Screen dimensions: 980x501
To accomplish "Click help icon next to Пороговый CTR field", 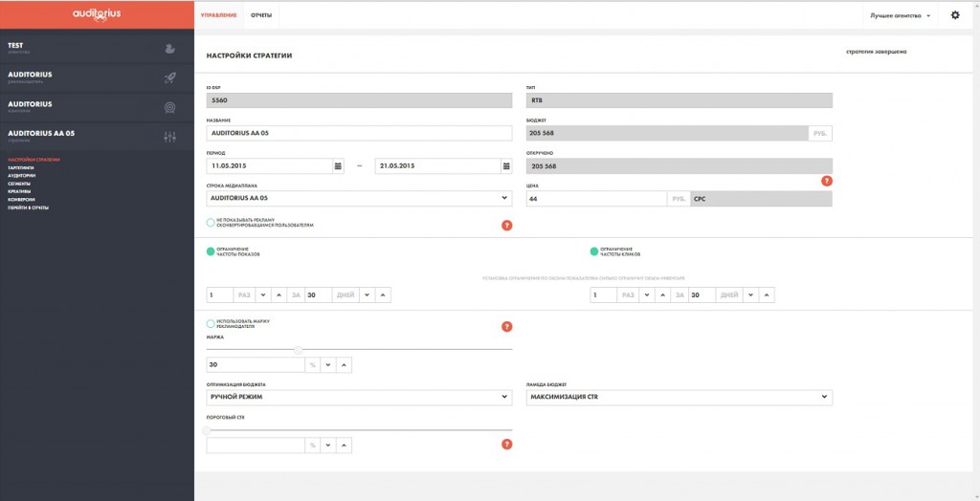I will tap(506, 444).
